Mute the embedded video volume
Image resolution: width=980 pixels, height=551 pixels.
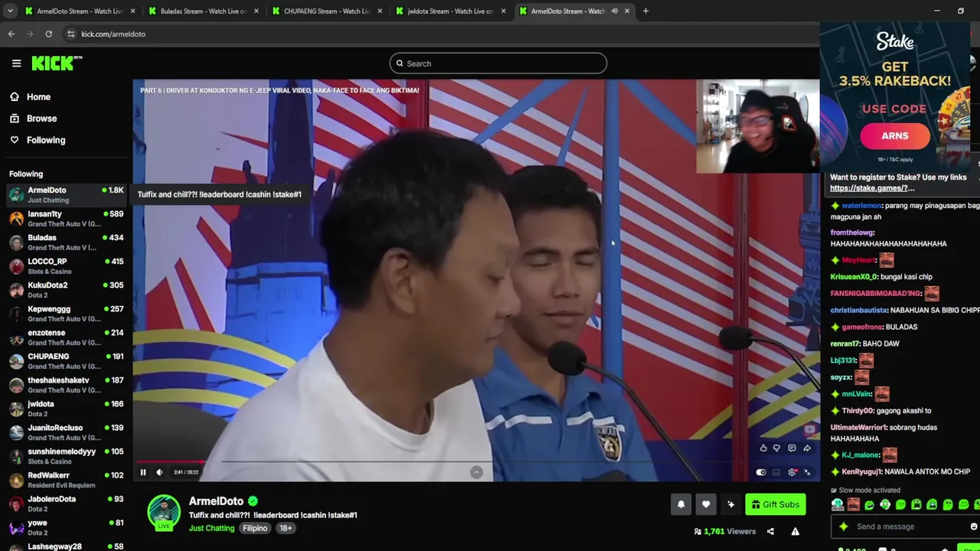tap(159, 472)
